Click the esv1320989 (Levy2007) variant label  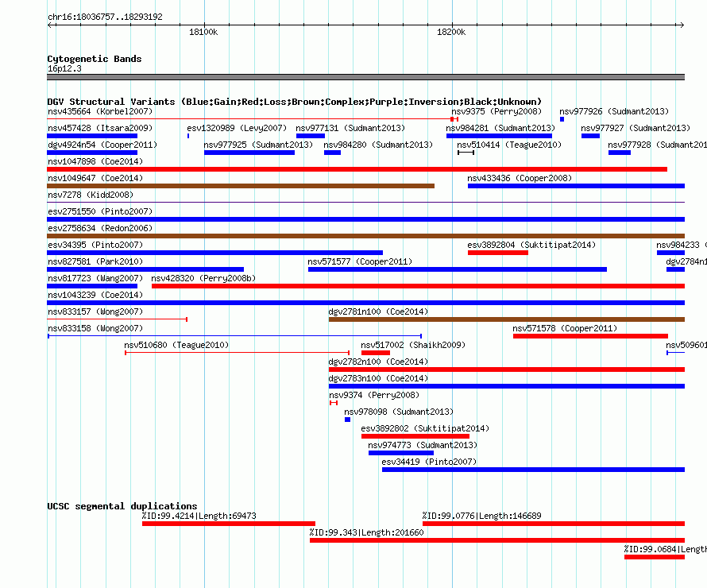pos(237,128)
